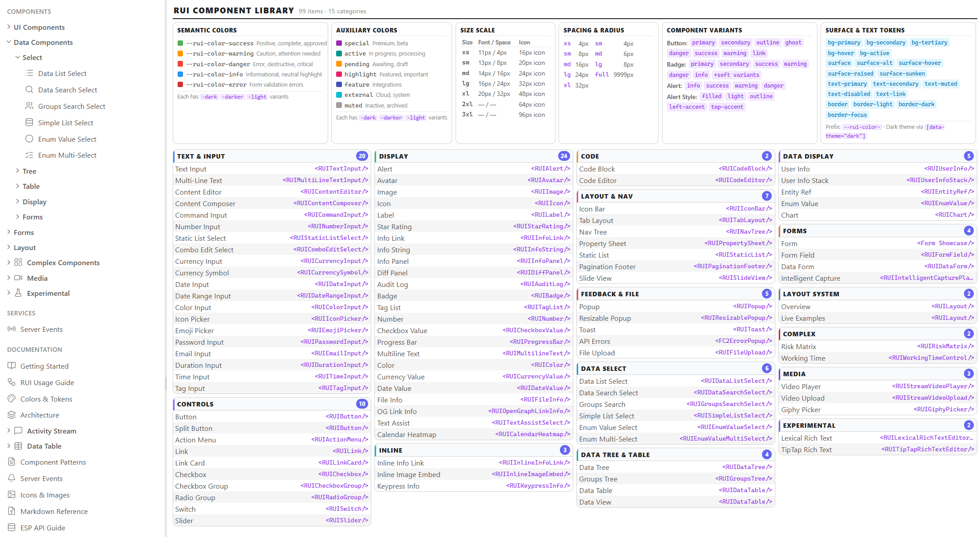
Task: Click the Getting Started book icon
Action: [12, 366]
